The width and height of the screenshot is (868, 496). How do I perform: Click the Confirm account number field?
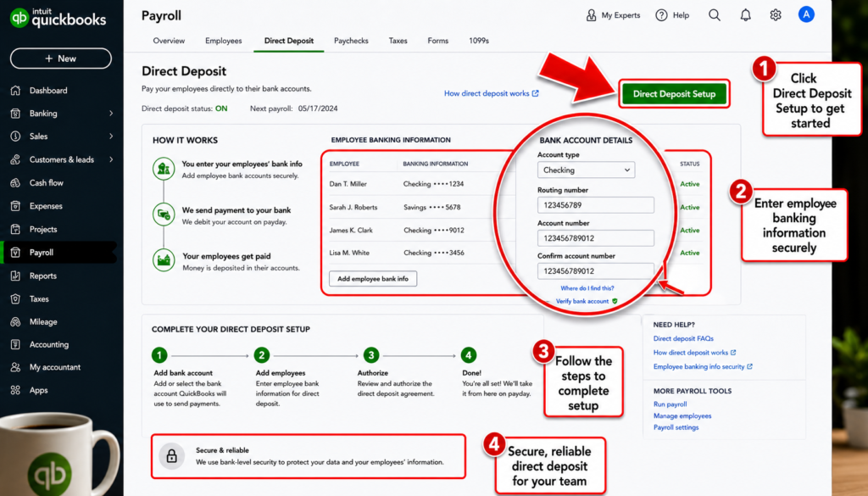click(596, 270)
